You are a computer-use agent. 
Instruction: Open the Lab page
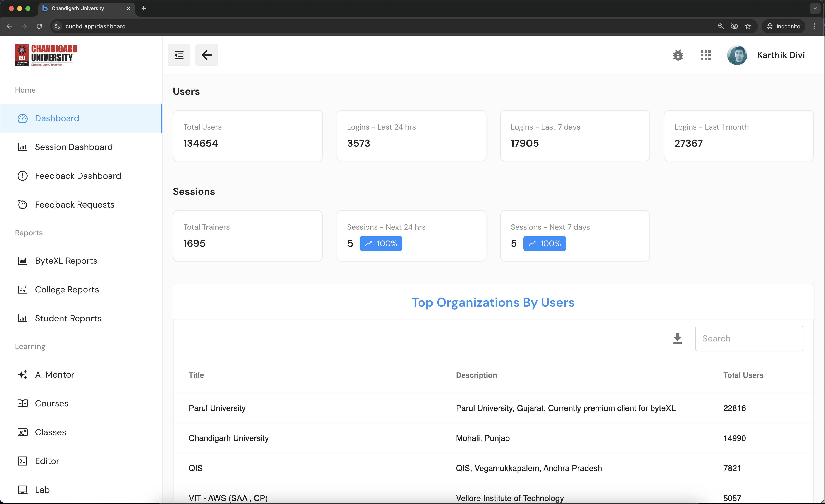click(x=81, y=490)
